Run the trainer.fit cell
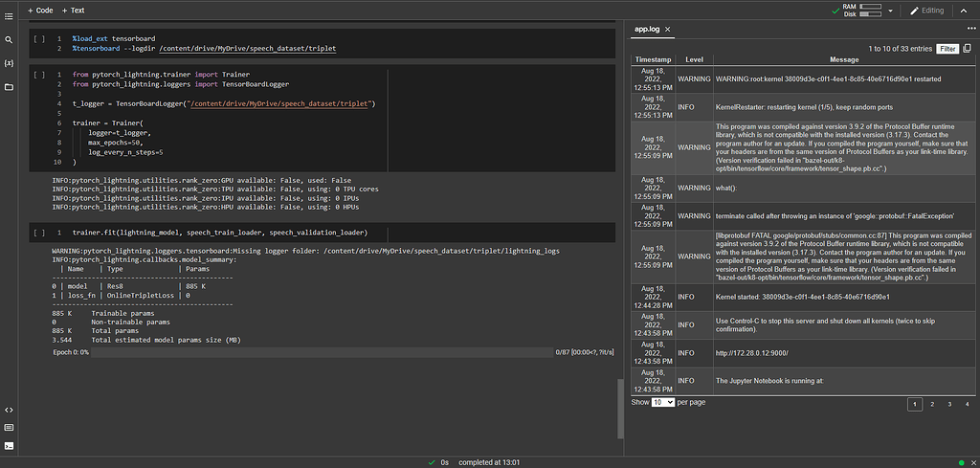 39,233
